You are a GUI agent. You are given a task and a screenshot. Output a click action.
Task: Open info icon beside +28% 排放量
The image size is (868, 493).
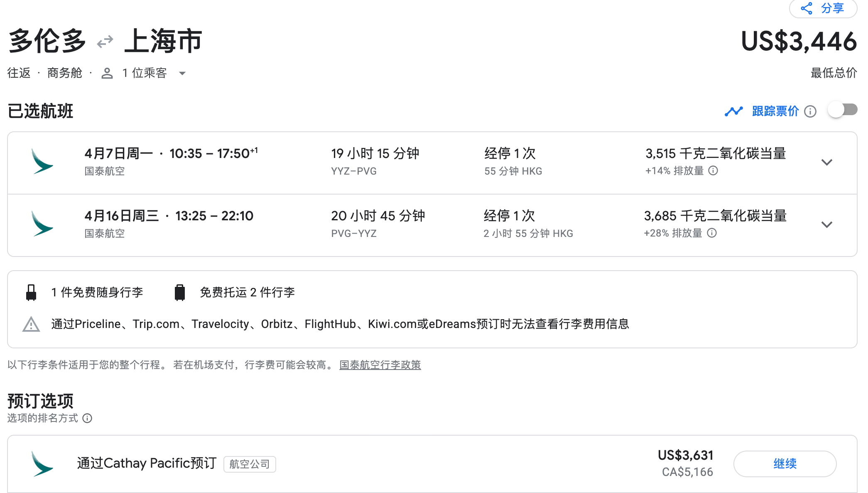pos(712,233)
